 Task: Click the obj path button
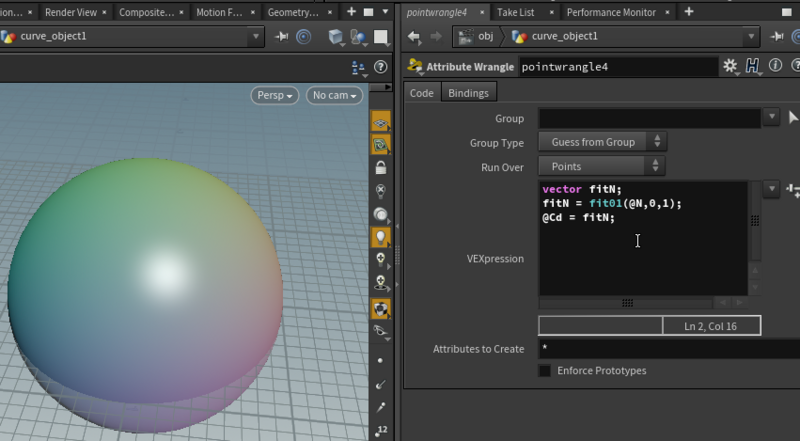point(476,36)
